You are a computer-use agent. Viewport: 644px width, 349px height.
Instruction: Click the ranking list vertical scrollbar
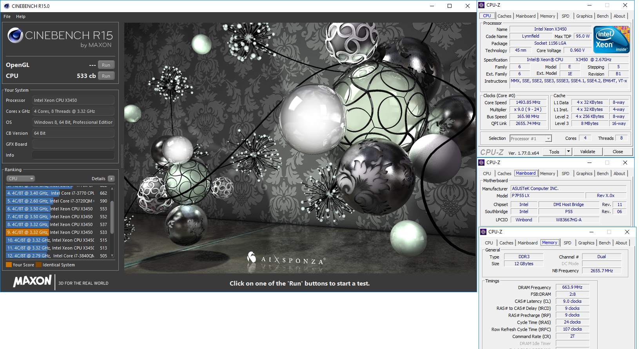(112, 217)
